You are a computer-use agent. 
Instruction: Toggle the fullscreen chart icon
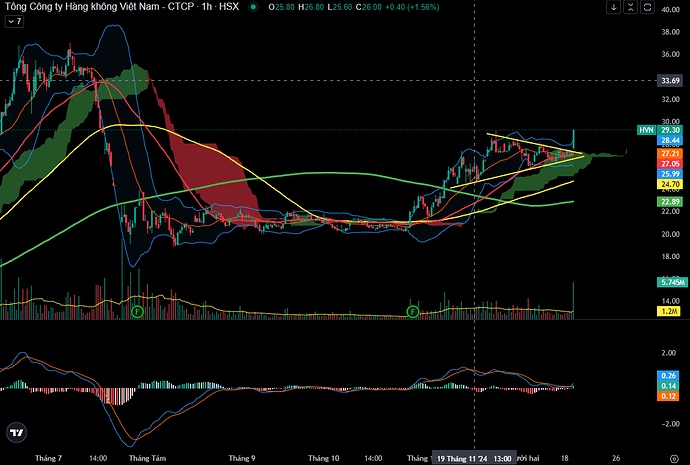647,7
